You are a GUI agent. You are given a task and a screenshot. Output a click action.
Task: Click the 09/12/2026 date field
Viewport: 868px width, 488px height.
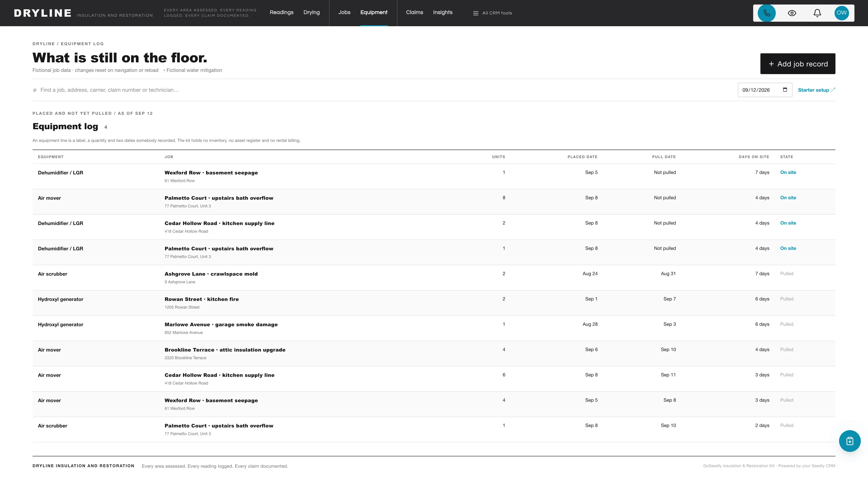tap(765, 90)
